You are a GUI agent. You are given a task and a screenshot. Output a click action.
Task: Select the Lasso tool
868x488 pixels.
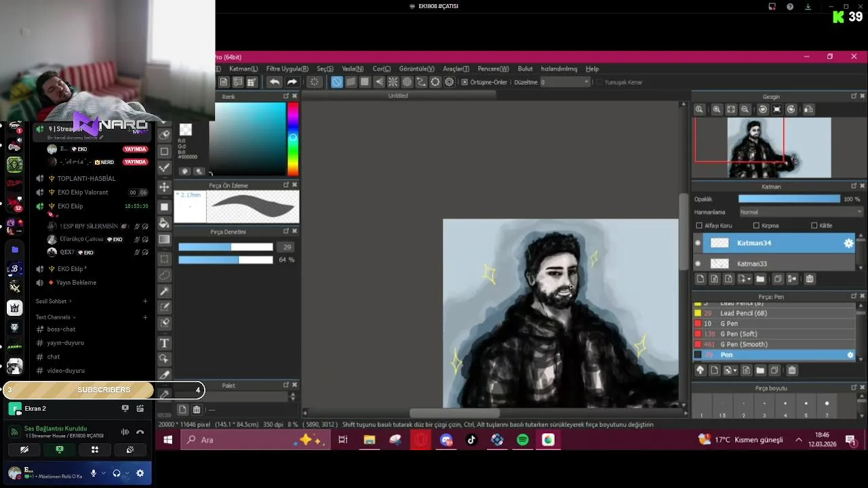coord(164,275)
